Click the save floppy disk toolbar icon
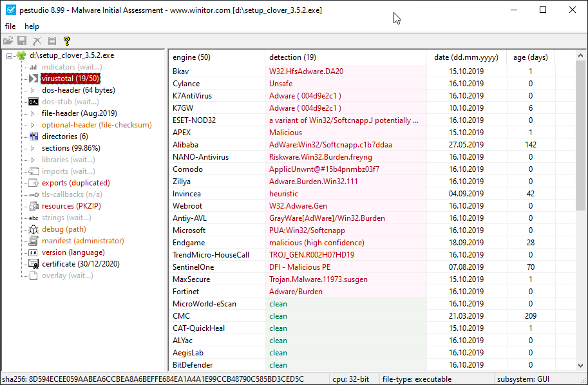This screenshot has width=588, height=385. (22, 41)
